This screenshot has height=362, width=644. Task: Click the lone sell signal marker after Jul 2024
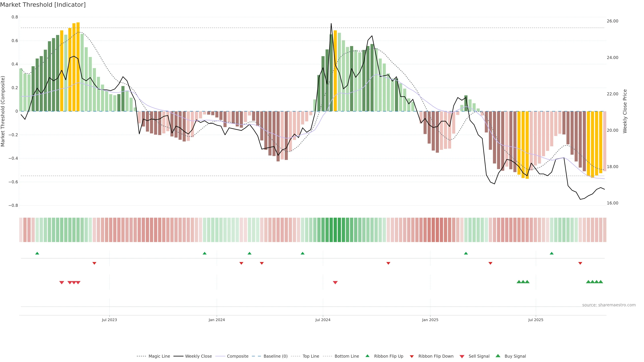pos(335,283)
